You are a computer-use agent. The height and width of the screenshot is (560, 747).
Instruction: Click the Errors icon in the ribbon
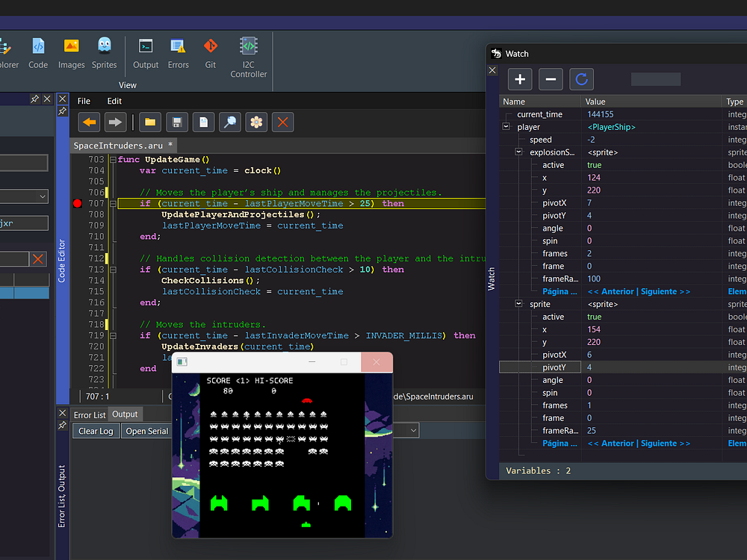click(x=178, y=52)
